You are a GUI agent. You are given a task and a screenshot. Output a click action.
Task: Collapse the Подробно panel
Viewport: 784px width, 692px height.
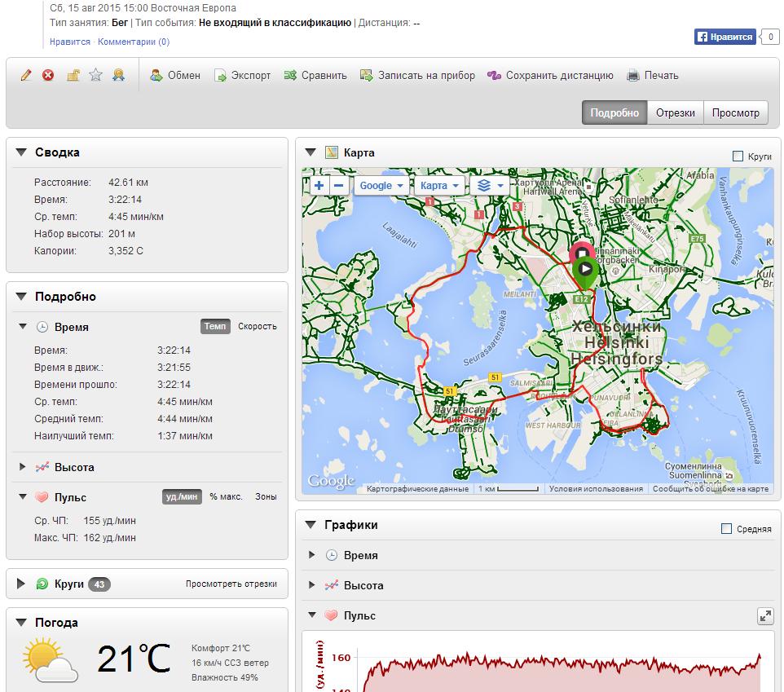point(21,297)
